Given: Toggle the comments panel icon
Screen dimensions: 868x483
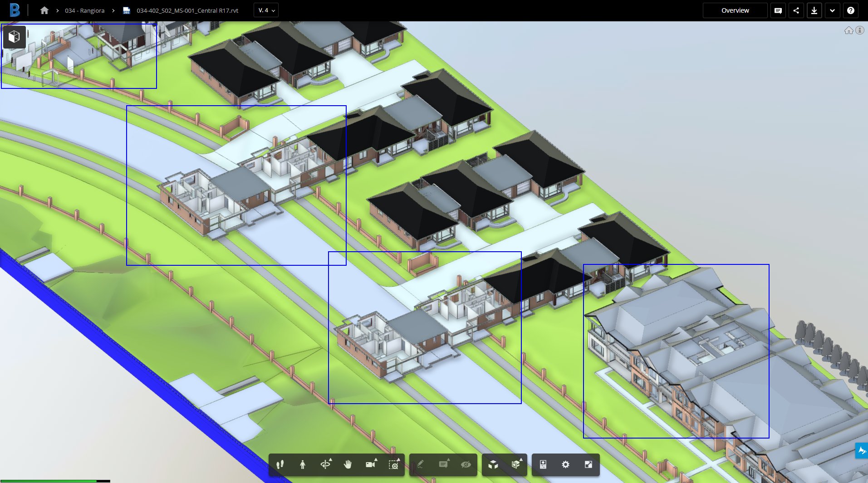Looking at the screenshot, I should (x=778, y=10).
